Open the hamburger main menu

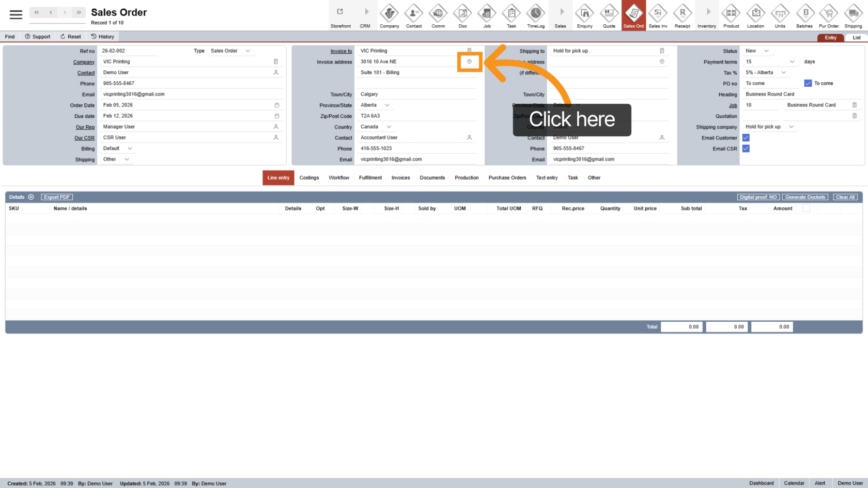pos(16,15)
